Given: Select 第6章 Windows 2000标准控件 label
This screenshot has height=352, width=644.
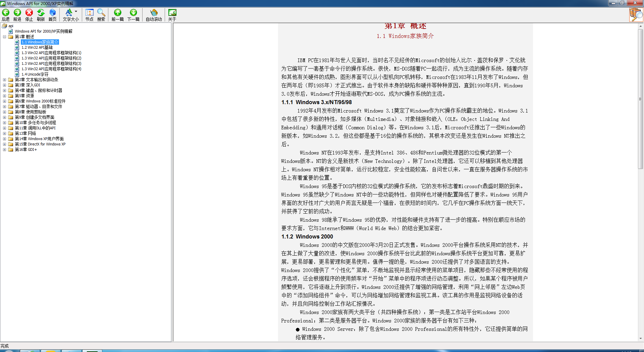Looking at the screenshot, I should click(40, 101).
